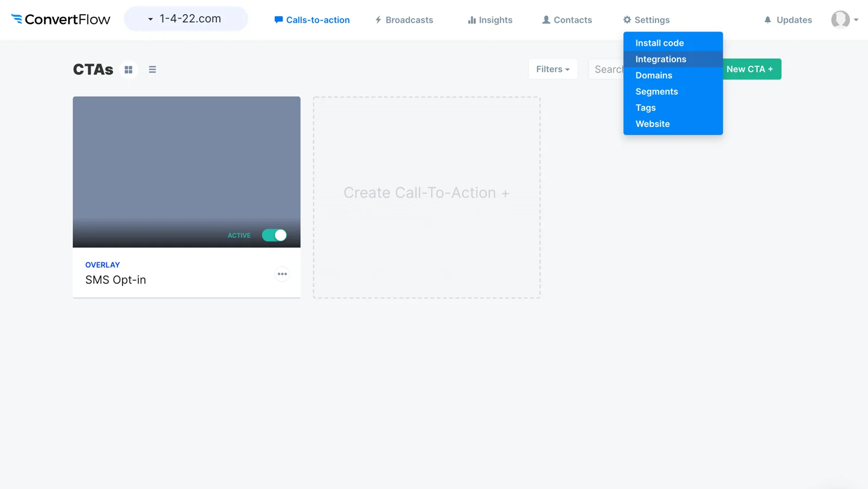Select Website from Settings dropdown
Screen dimensions: 868x489
673,124
